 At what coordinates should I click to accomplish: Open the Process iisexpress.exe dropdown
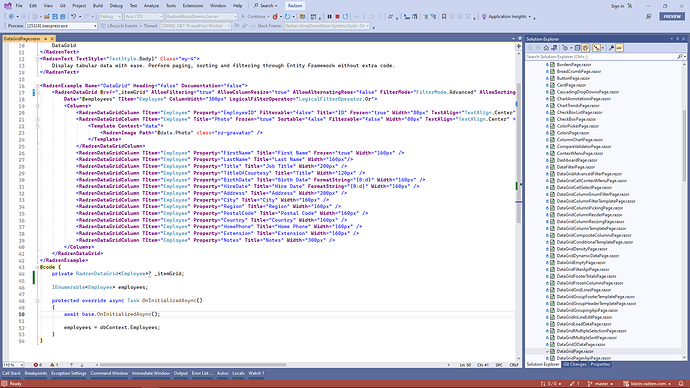pyautogui.click(x=61, y=26)
